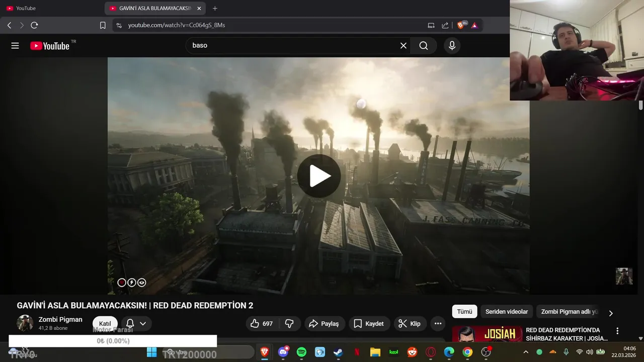644x362 pixels.
Task: Bookmark this page with the bookmark icon
Action: click(103, 25)
